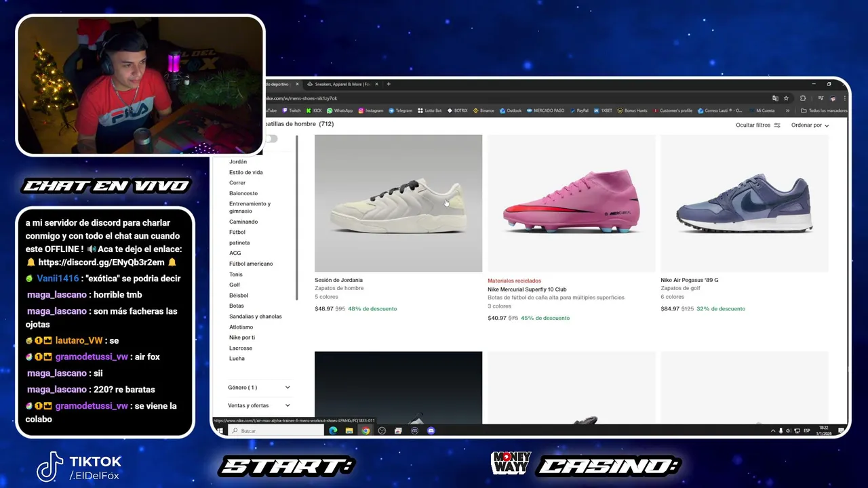This screenshot has height=488, width=868.
Task: Click the Nike Mercurial Superfly 10 Club title
Action: click(x=527, y=289)
